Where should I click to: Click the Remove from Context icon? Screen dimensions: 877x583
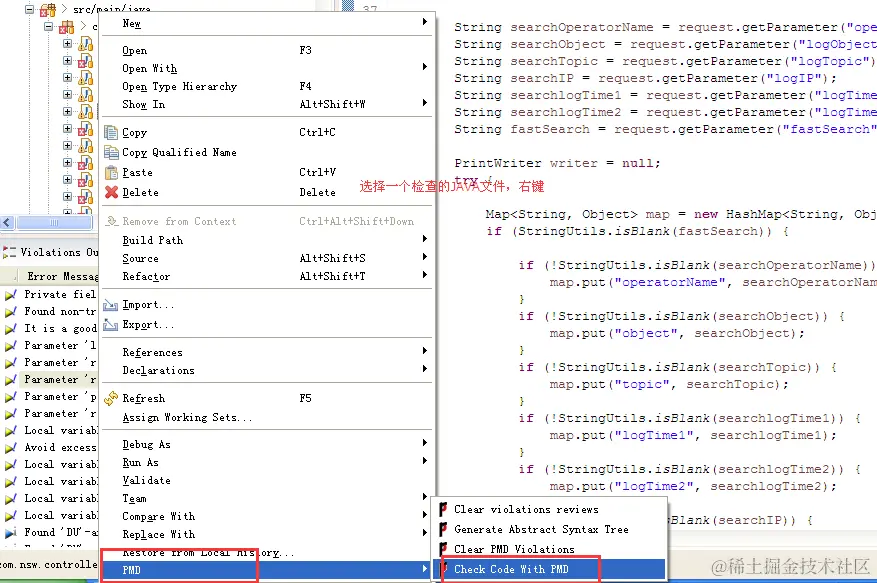coord(111,221)
